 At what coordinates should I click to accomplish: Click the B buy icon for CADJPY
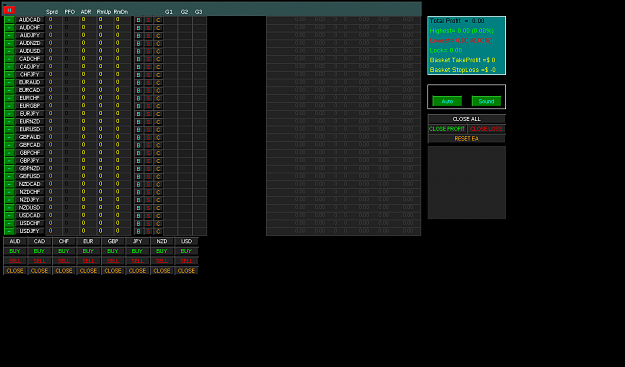[x=138, y=67]
